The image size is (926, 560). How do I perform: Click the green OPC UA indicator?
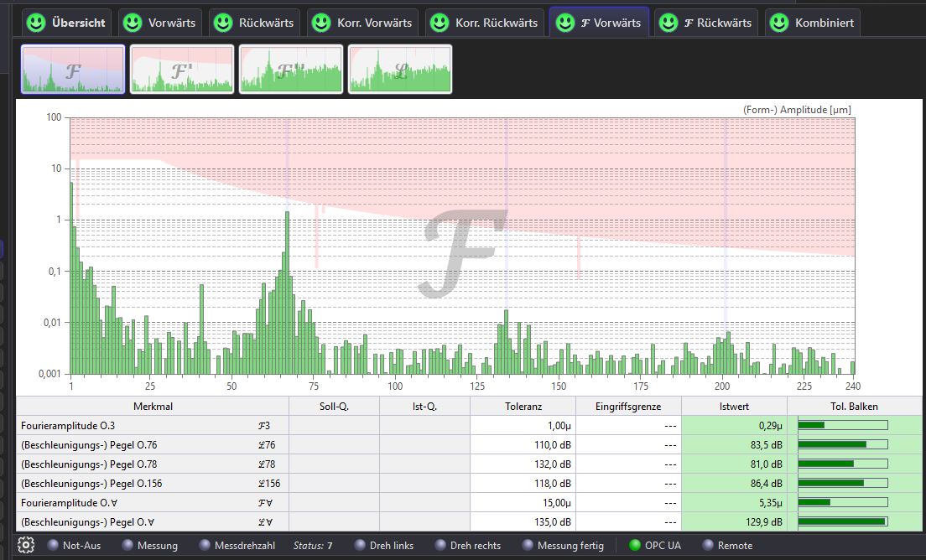click(635, 545)
